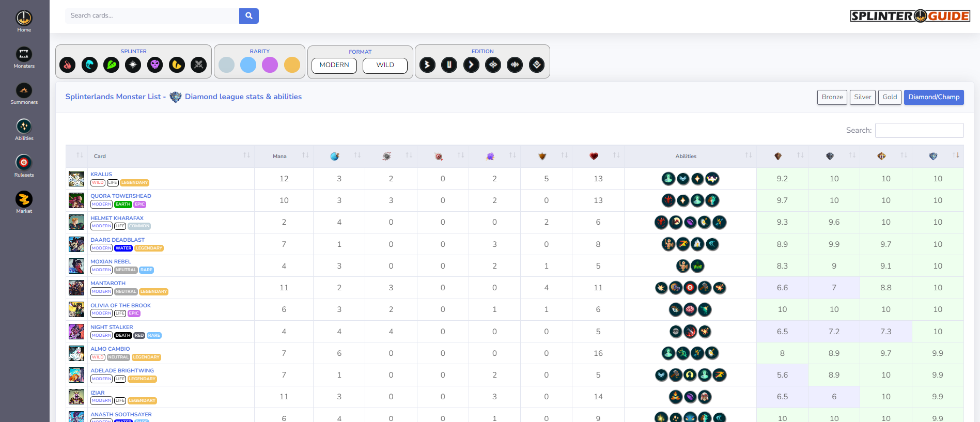This screenshot has width=980, height=422.
Task: Click the magnifier search button
Action: 249,15
